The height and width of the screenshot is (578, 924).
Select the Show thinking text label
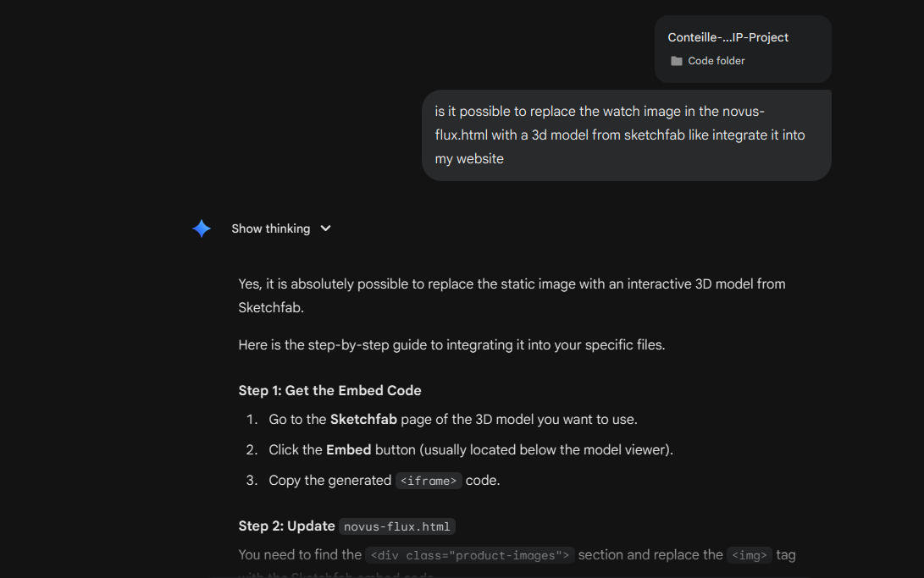tap(269, 228)
